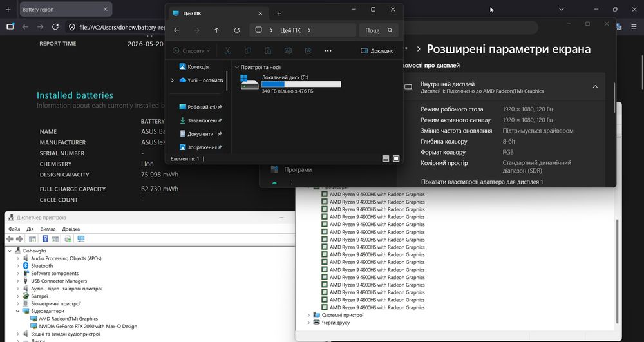Select Програми in Settings sidebar
Image resolution: width=644 pixels, height=342 pixels.
[298, 169]
